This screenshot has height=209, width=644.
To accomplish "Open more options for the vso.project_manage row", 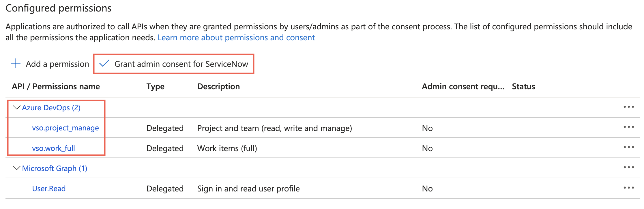I will tap(628, 127).
